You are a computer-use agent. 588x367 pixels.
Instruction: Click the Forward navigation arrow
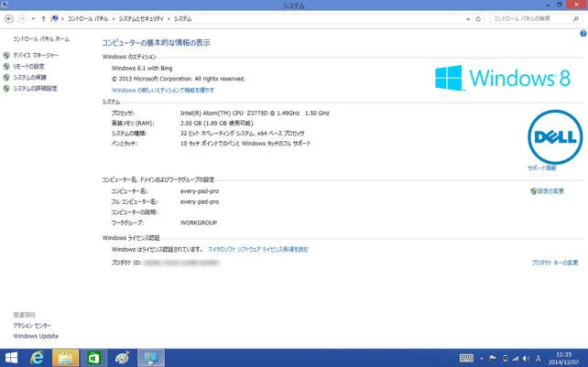click(22, 18)
